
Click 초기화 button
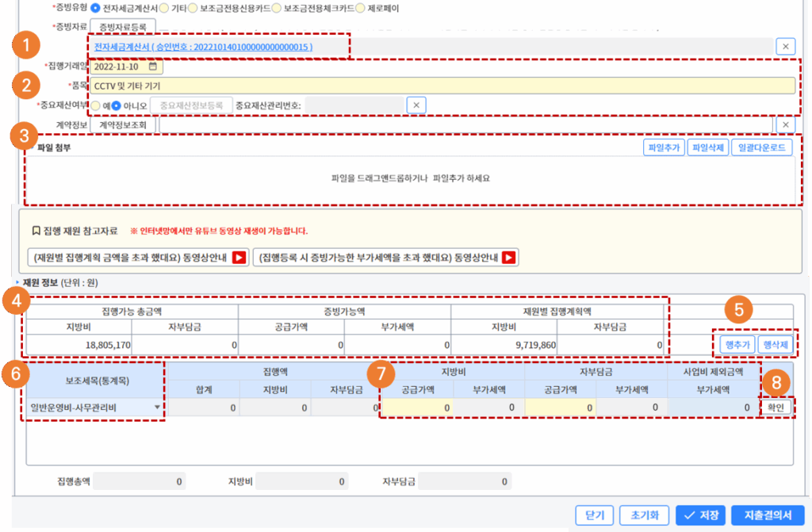(x=644, y=515)
